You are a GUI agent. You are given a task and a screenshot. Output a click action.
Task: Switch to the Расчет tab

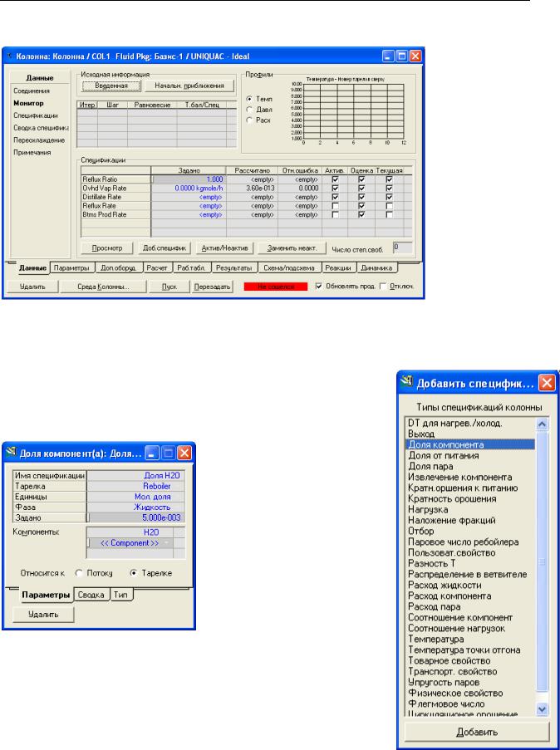[x=156, y=268]
